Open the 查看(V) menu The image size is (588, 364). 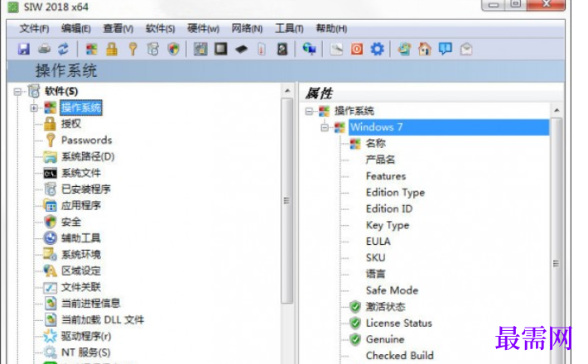point(118,28)
